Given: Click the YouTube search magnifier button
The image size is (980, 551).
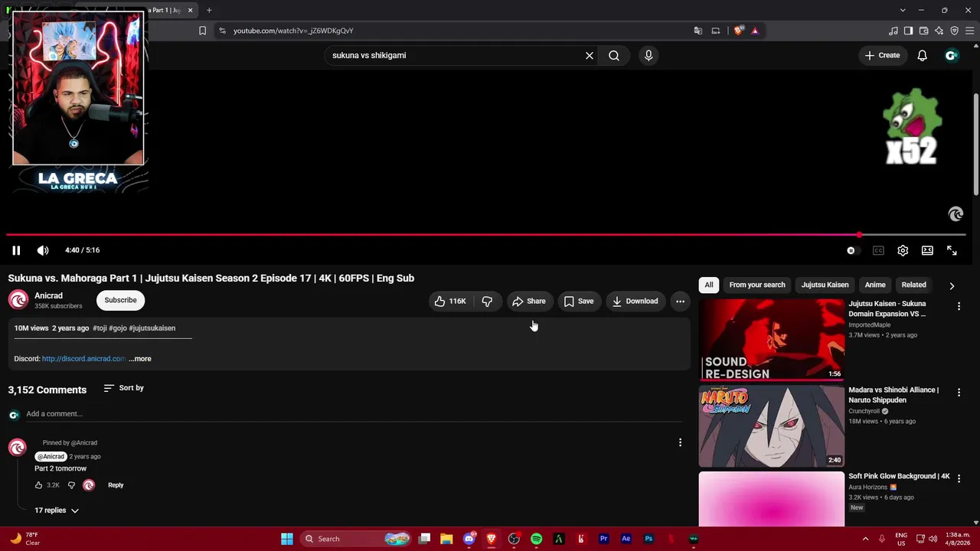Looking at the screenshot, I should [x=614, y=55].
